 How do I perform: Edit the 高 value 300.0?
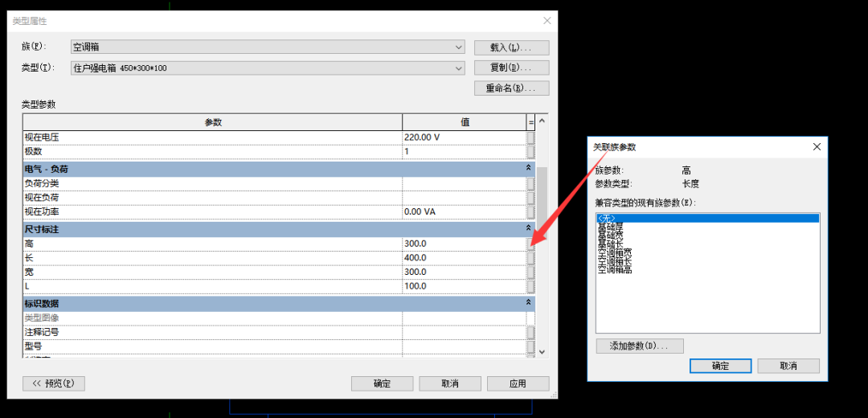465,244
